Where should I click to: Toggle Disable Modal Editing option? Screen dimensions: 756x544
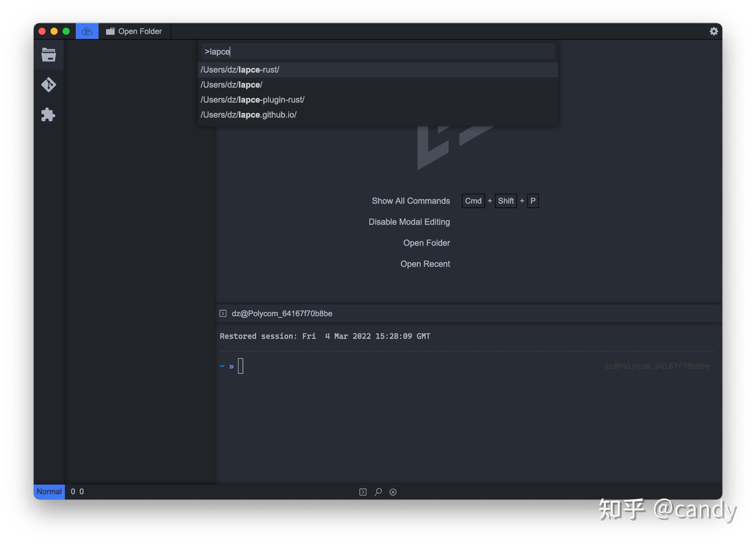point(409,222)
